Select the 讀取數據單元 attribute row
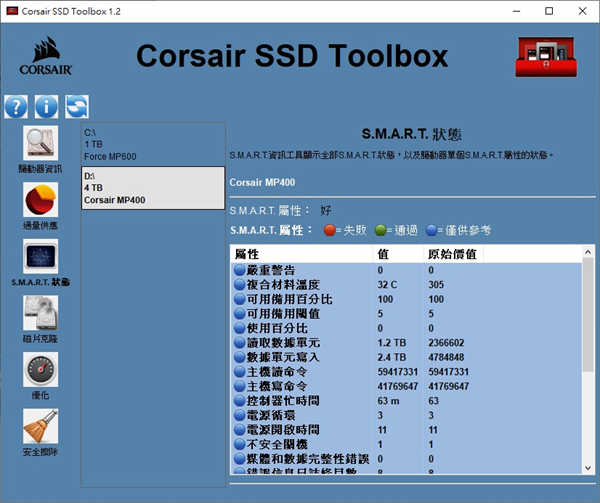The width and height of the screenshot is (600, 503). tap(407, 343)
